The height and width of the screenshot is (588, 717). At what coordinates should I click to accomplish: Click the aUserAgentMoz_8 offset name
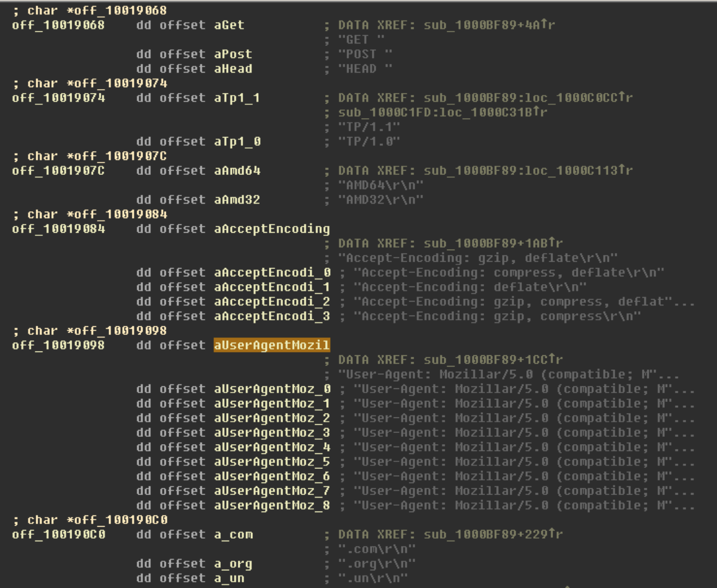click(271, 505)
